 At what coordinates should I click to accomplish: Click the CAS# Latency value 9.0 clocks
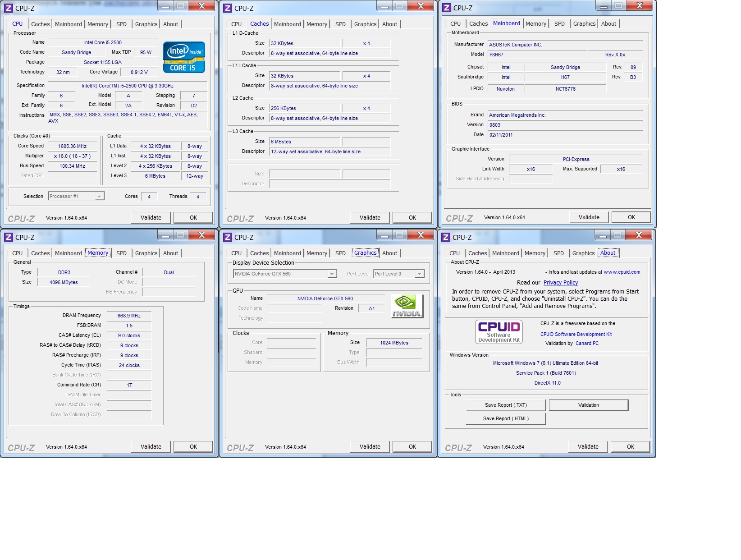coord(129,336)
